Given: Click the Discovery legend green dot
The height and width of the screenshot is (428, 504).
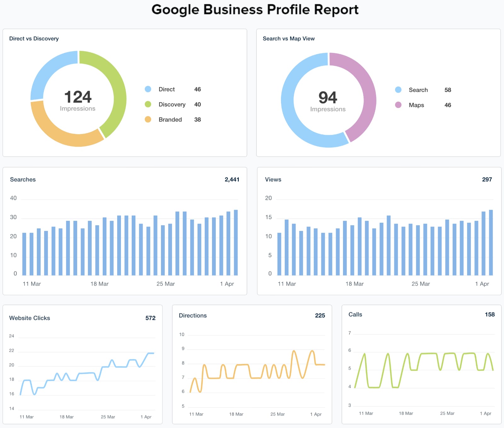Looking at the screenshot, I should [148, 104].
